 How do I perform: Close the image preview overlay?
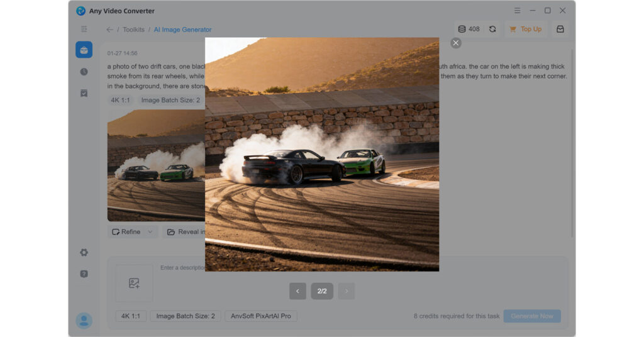(455, 43)
